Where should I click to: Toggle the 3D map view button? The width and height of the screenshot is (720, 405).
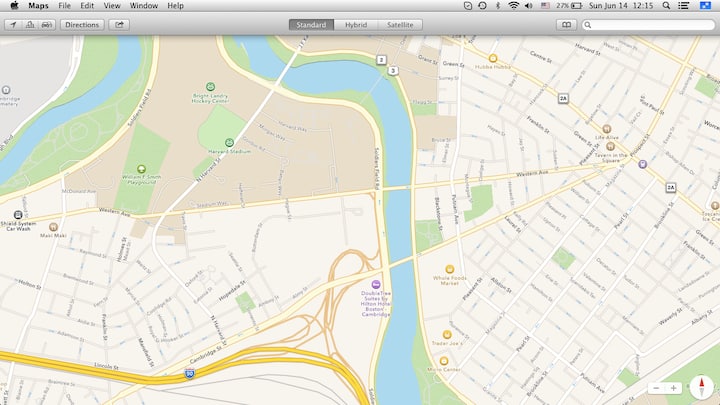[29, 24]
